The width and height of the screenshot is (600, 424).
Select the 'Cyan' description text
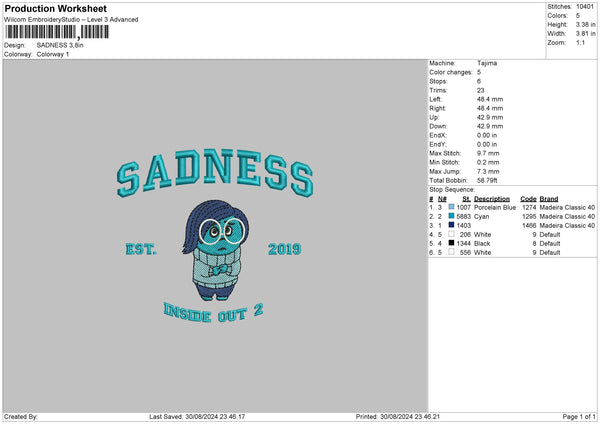(x=481, y=217)
